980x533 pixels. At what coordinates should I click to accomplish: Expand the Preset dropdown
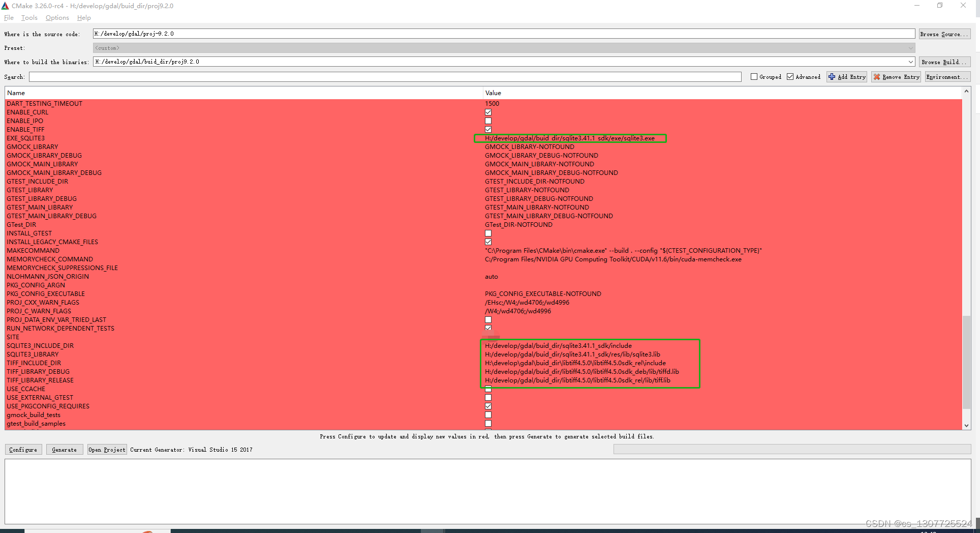point(910,48)
